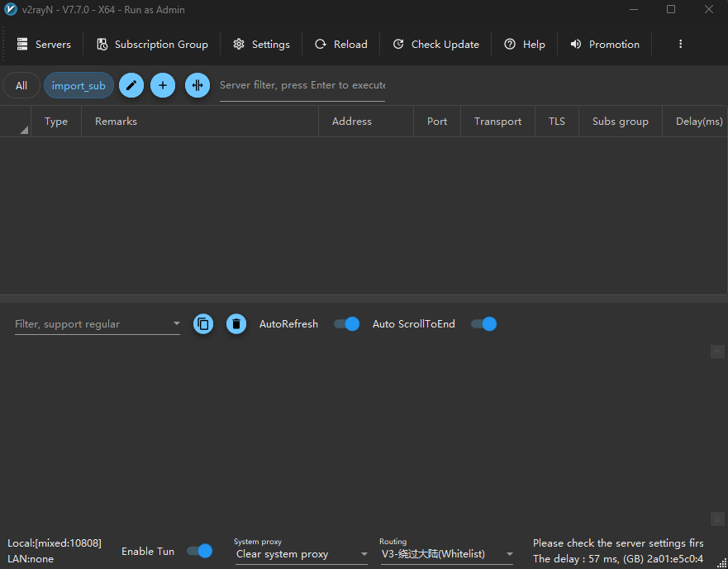The height and width of the screenshot is (569, 728).
Task: Open the Subscription Group menu
Action: pyautogui.click(x=152, y=45)
